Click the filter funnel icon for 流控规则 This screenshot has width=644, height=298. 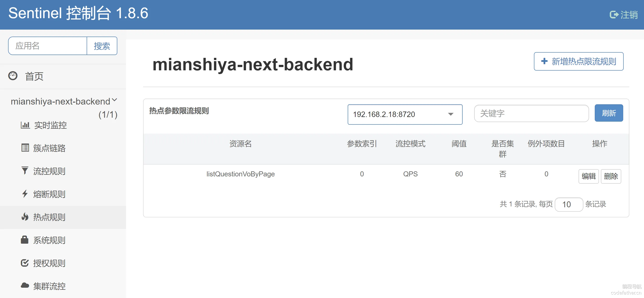tap(25, 171)
